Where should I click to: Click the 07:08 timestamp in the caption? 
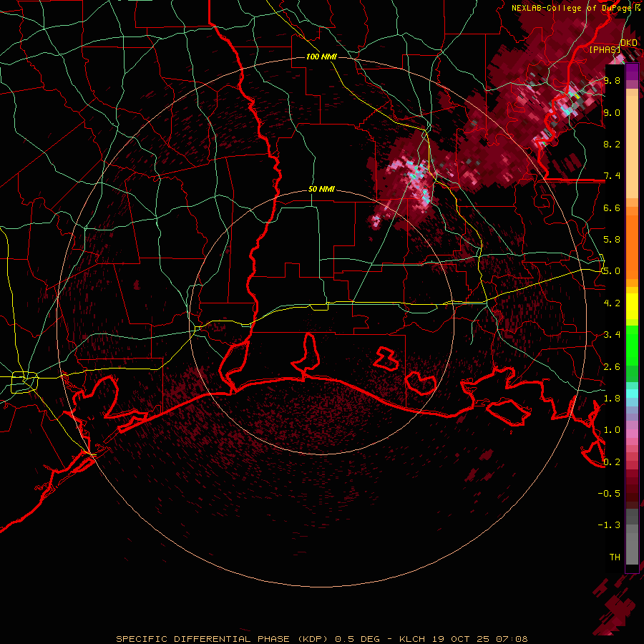tap(512, 639)
